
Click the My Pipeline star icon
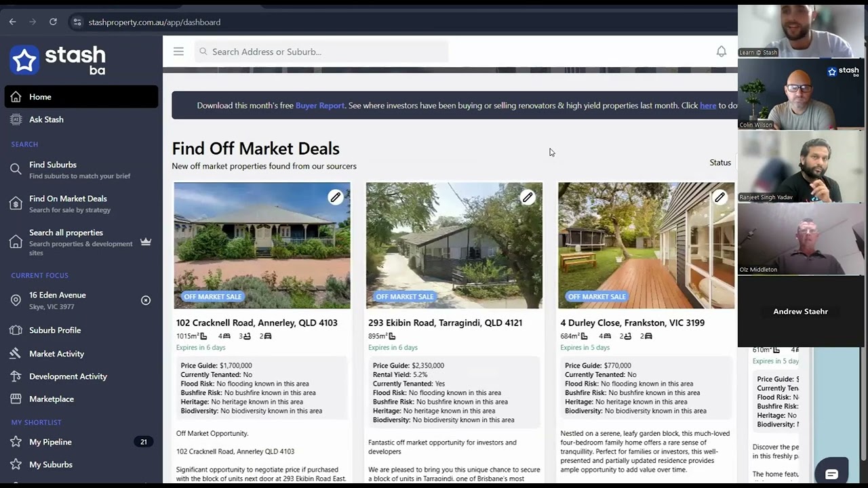tap(16, 442)
